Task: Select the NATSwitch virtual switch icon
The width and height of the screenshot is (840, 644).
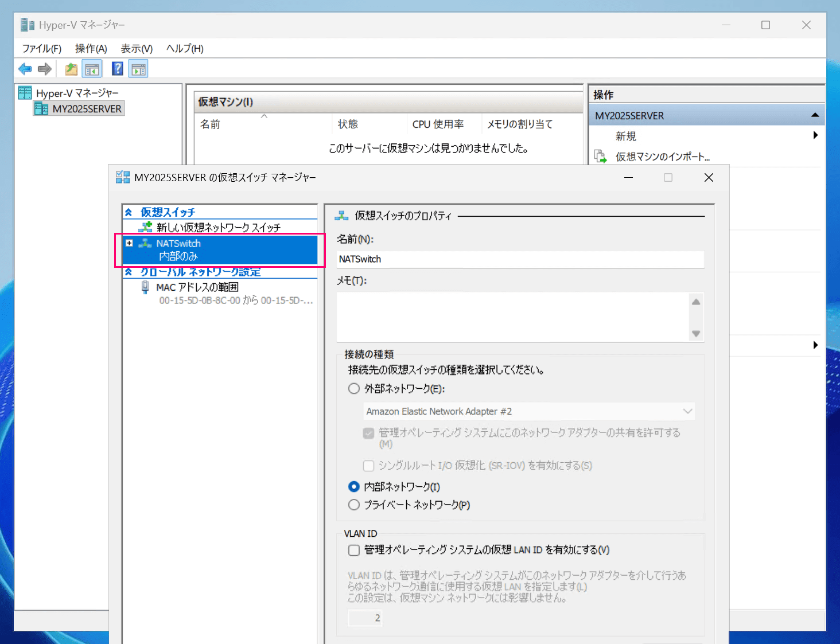Action: (145, 243)
